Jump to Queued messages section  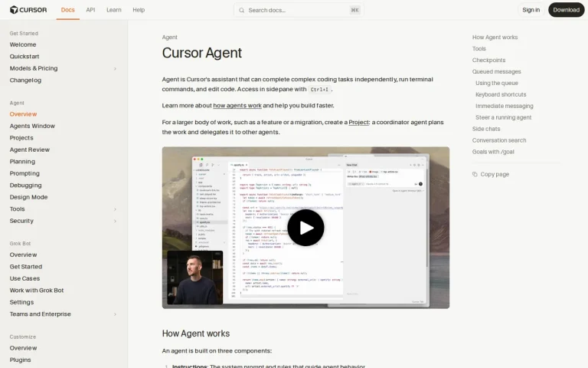pos(496,72)
